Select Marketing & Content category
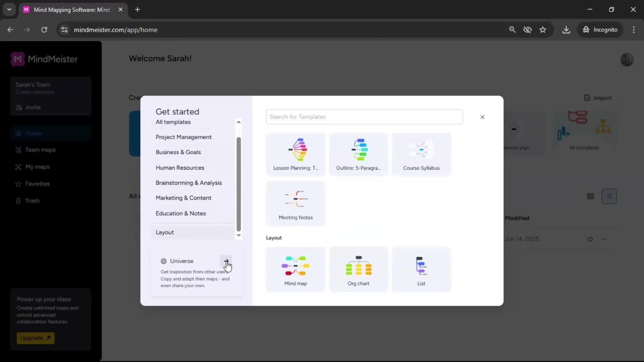This screenshot has height=362, width=644. click(x=183, y=198)
